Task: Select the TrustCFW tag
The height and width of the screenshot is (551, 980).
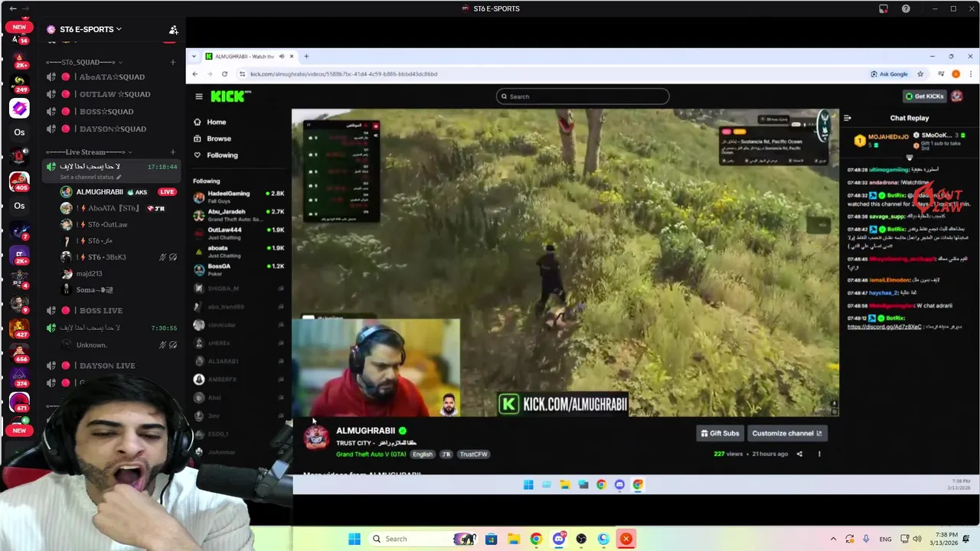Action: (x=473, y=455)
